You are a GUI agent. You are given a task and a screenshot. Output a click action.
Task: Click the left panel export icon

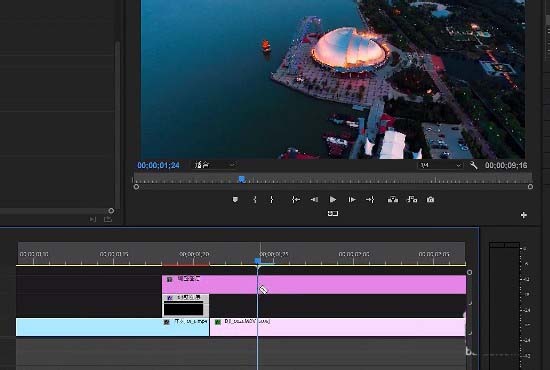pos(108,220)
